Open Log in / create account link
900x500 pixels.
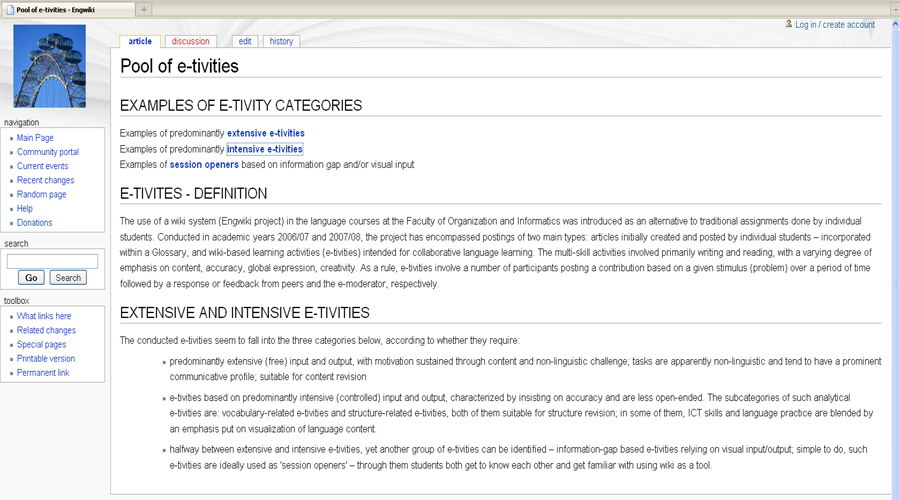(x=835, y=25)
